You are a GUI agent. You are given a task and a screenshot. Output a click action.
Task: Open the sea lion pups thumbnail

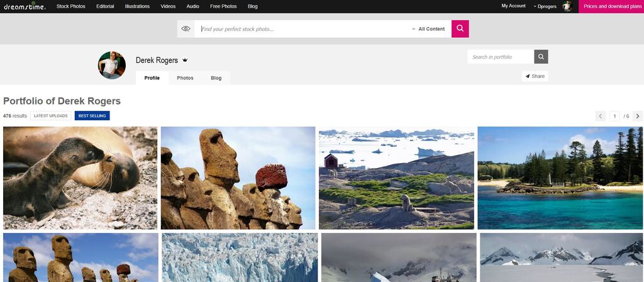pyautogui.click(x=80, y=178)
